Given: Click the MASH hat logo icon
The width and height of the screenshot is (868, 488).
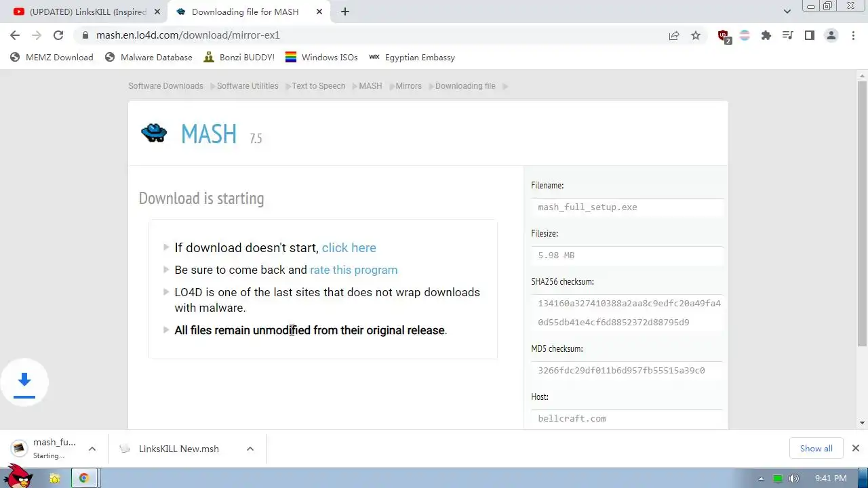Looking at the screenshot, I should (154, 132).
